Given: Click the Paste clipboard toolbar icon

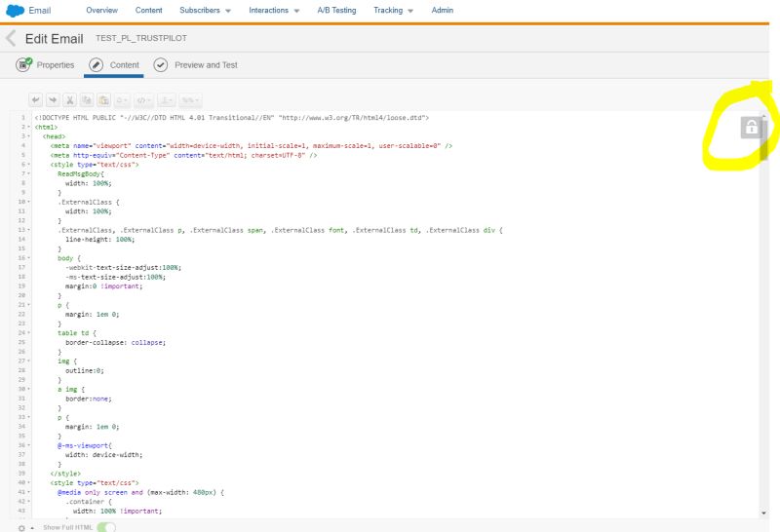Looking at the screenshot, I should click(103, 100).
